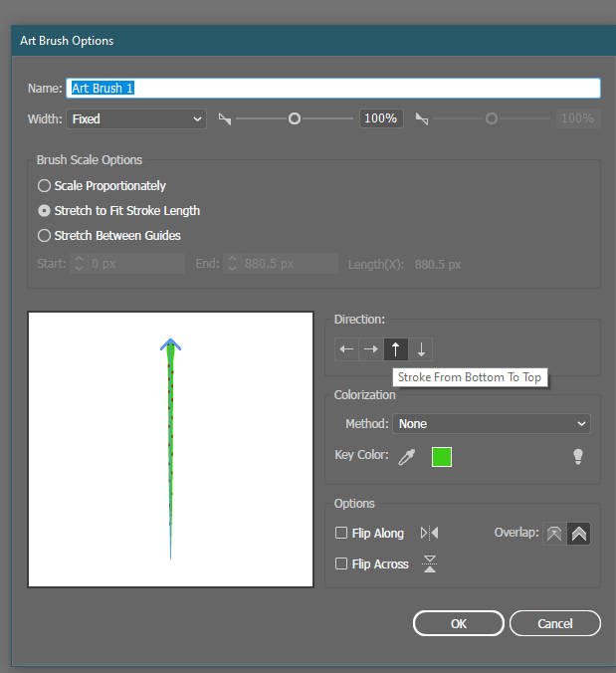
Task: Click the Start value stepper arrows
Action: [x=79, y=263]
